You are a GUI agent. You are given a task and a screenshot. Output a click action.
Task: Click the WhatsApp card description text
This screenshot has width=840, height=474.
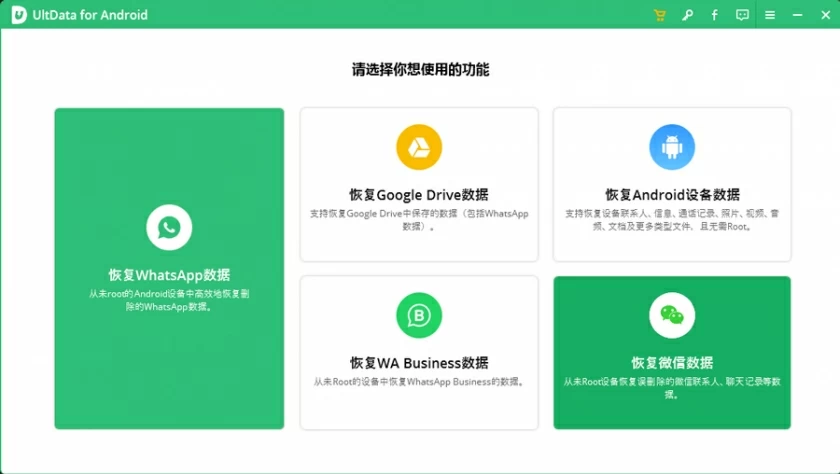tap(169, 300)
